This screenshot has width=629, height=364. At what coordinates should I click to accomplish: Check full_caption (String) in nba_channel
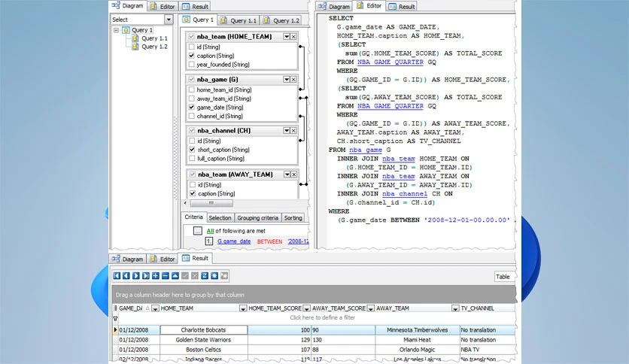coord(192,159)
